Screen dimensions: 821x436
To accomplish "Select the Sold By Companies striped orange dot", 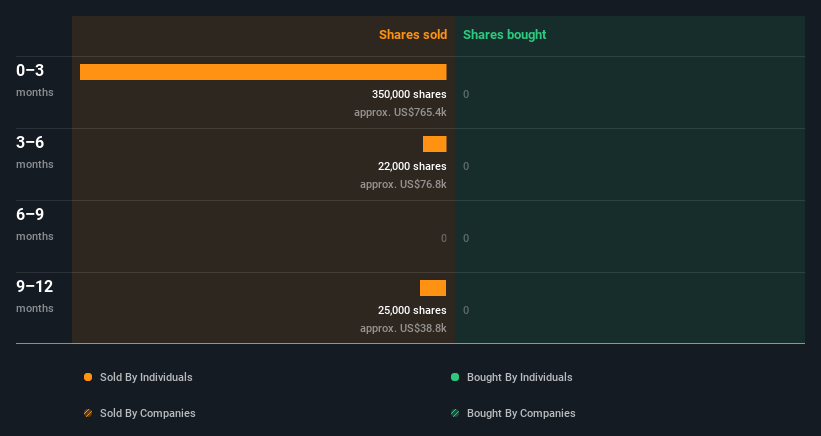I will click(x=88, y=413).
